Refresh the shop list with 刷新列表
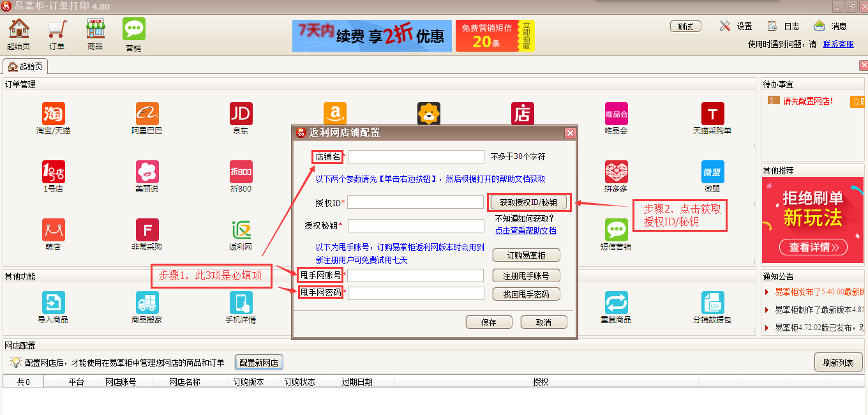This screenshot has width=868, height=415. 838,363
